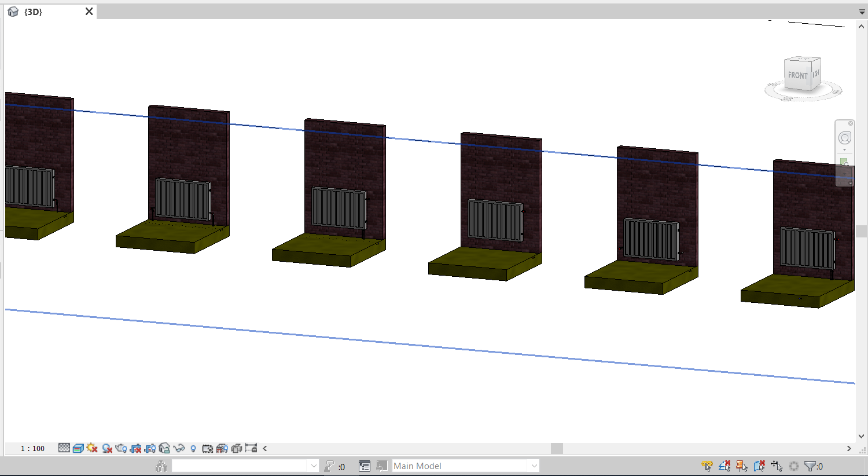Screen dimensions: 868x476
Task: Close the {3D} view tab
Action: coord(89,12)
